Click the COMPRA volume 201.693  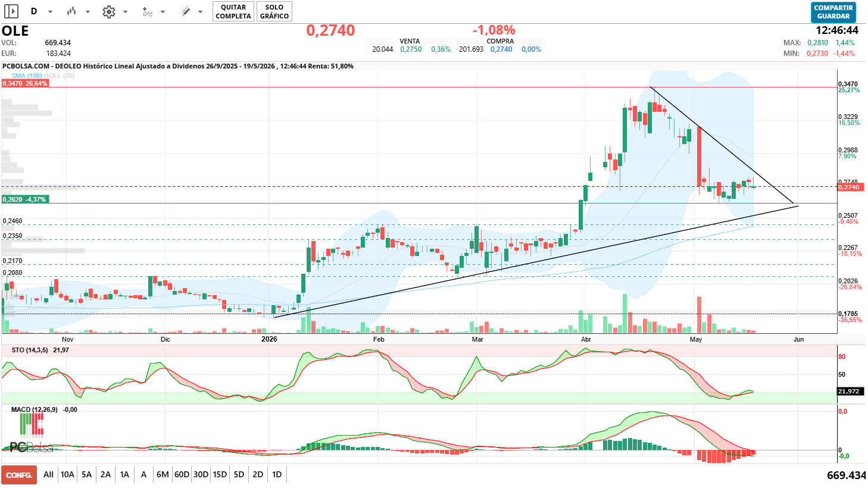(471, 49)
